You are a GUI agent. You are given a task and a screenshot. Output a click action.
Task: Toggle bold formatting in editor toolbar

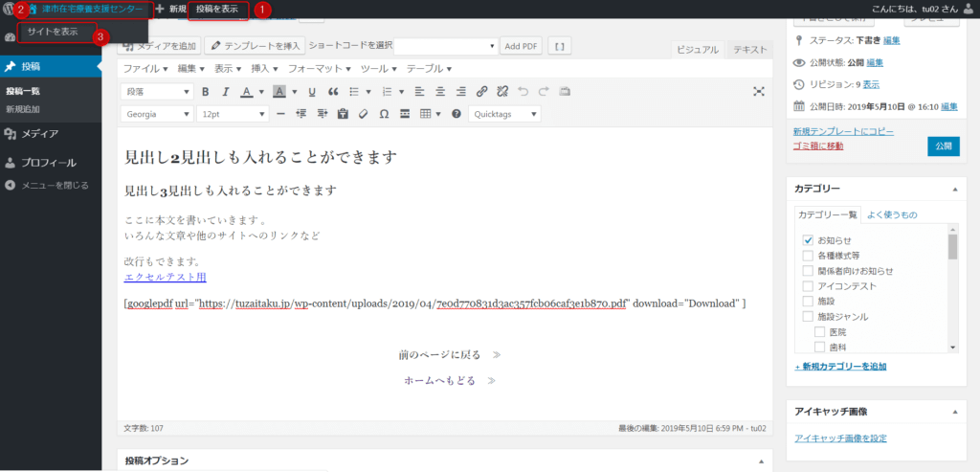[x=205, y=92]
